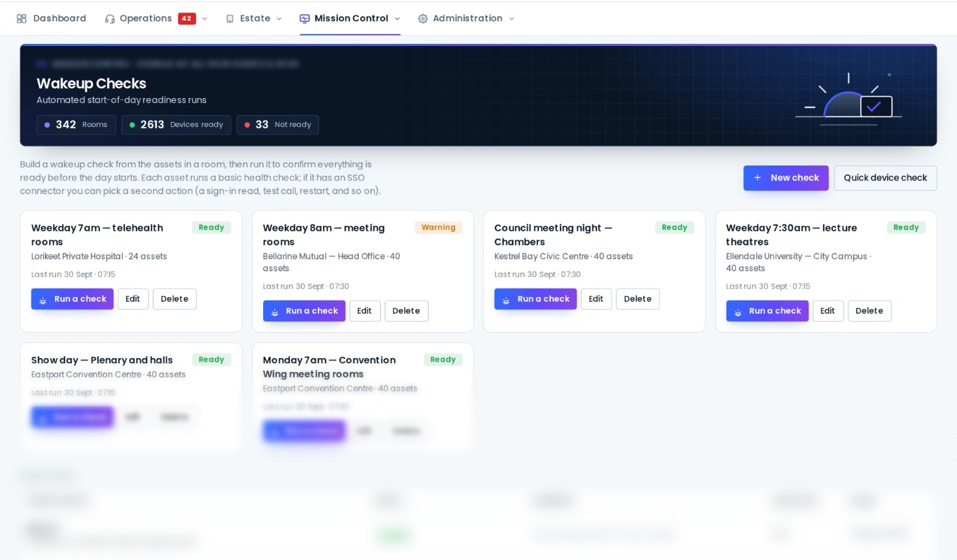Screen dimensions: 957x560
Task: Create a New check
Action: tap(786, 178)
